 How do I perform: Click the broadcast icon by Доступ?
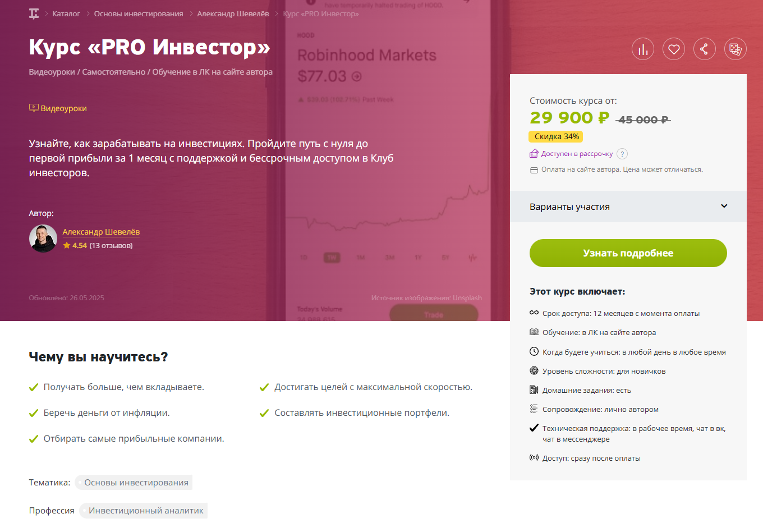534,458
